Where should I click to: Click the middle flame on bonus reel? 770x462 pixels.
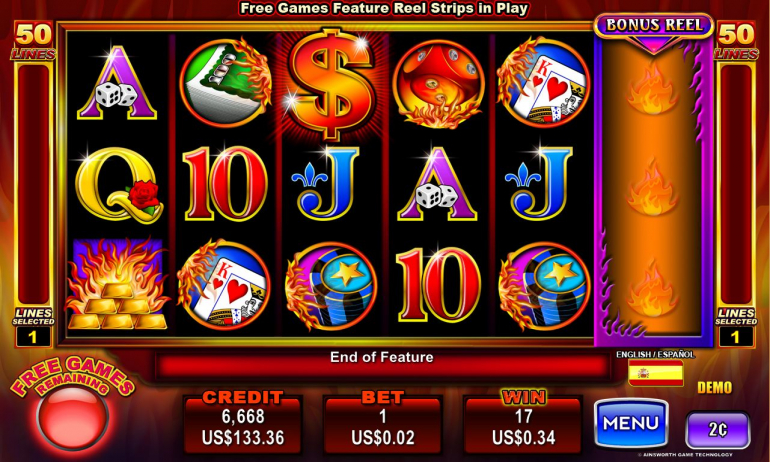(652, 189)
